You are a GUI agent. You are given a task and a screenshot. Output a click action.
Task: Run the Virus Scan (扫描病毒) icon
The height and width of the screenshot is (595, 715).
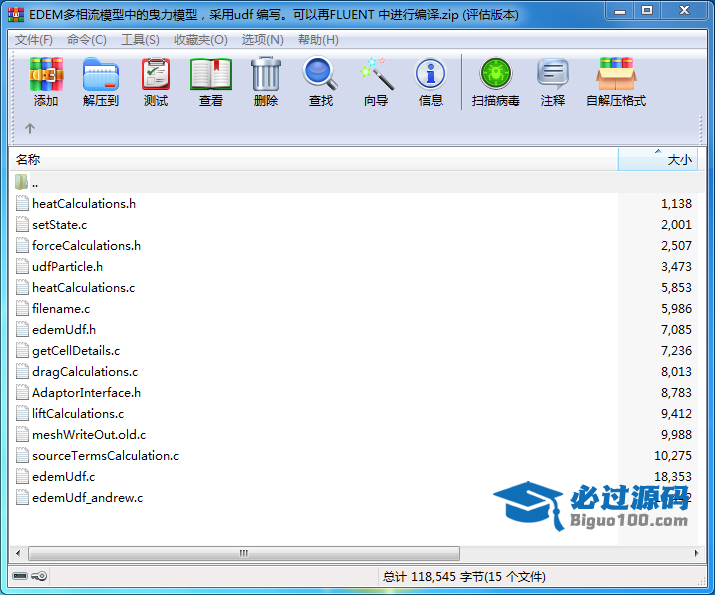click(495, 82)
